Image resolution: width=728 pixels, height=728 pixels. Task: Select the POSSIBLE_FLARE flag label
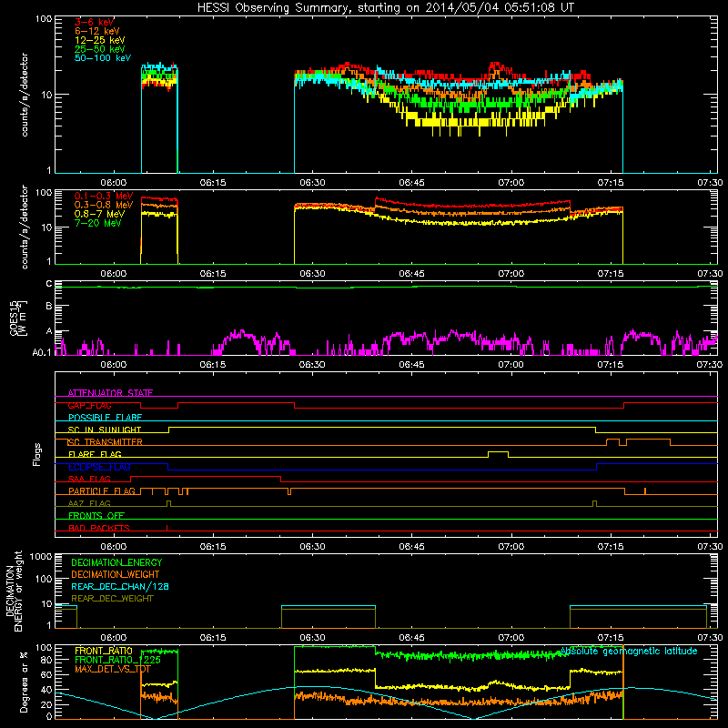tap(105, 418)
